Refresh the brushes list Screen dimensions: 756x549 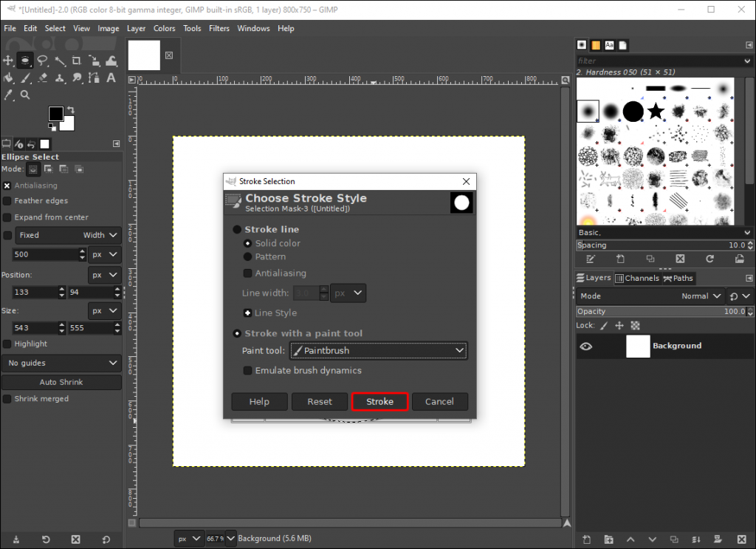pyautogui.click(x=709, y=259)
